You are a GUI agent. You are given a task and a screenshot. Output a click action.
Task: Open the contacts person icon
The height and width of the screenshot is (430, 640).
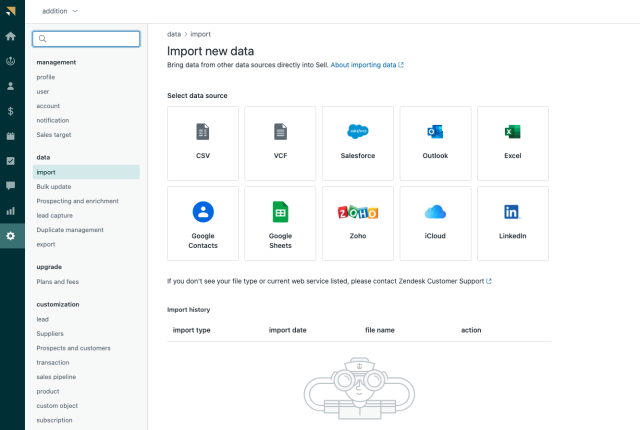11,86
